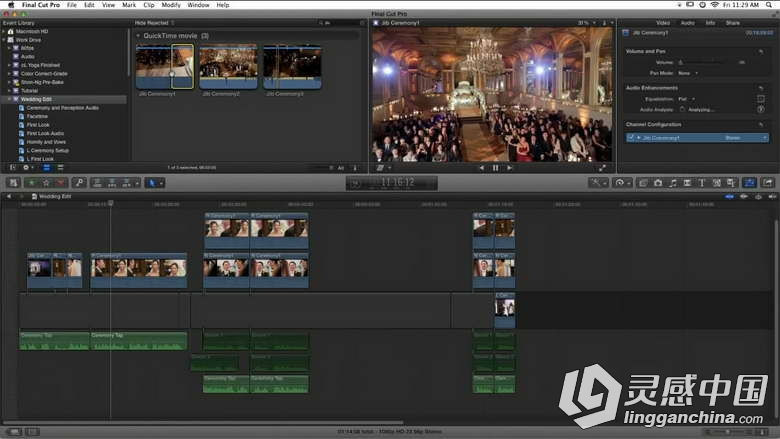Open the Titles browser T icon
The image size is (780, 439).
pyautogui.click(x=701, y=183)
